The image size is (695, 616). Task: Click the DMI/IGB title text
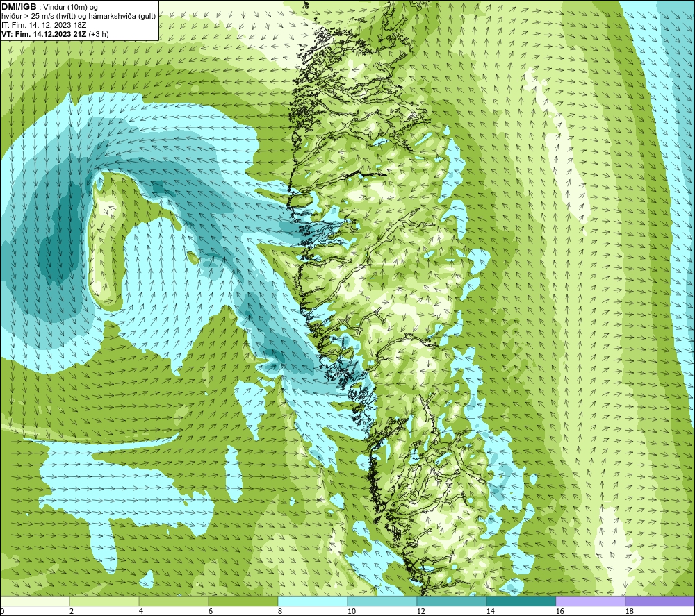pos(19,7)
